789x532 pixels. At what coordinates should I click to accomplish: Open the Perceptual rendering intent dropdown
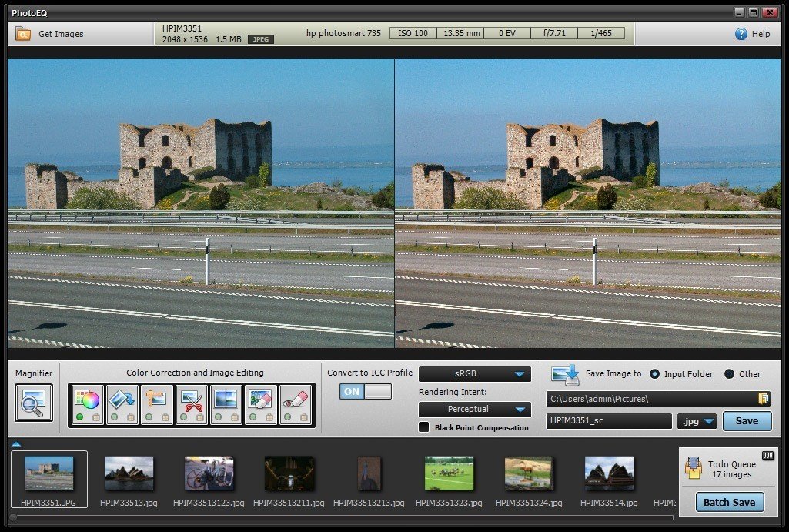(474, 409)
